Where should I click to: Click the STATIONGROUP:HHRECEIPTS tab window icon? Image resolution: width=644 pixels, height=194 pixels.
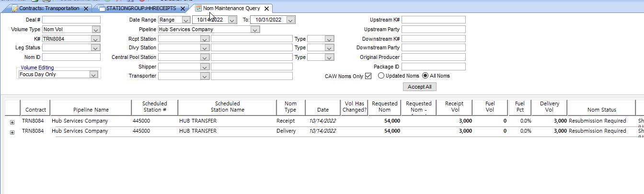point(102,9)
